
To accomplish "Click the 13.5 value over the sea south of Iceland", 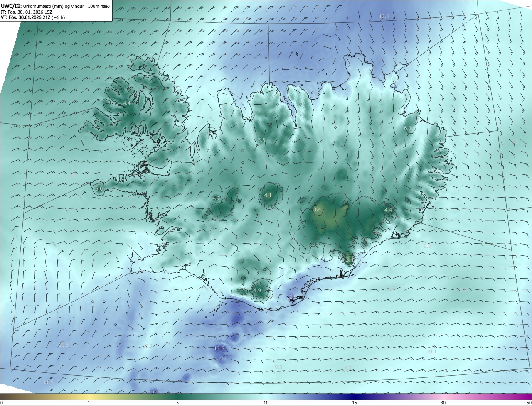I will point(219,349).
